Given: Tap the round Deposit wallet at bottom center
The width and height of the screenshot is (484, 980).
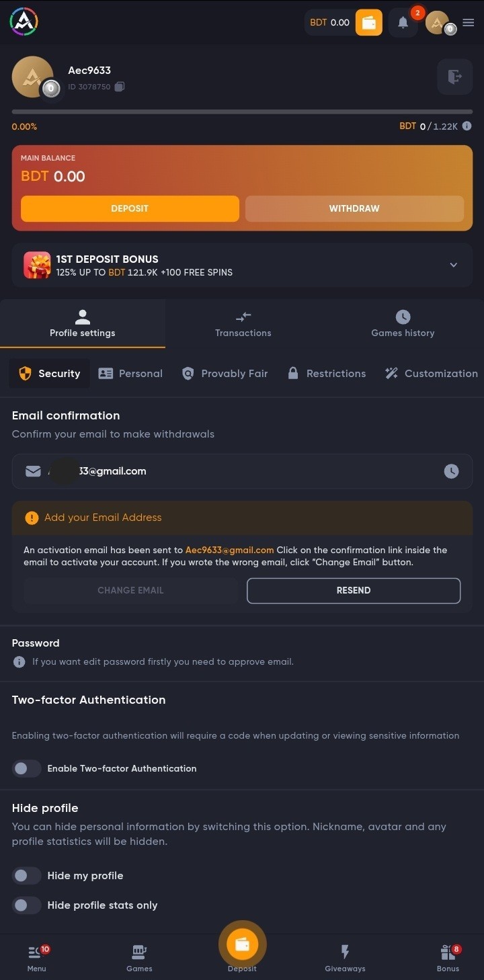Looking at the screenshot, I should tap(242, 944).
